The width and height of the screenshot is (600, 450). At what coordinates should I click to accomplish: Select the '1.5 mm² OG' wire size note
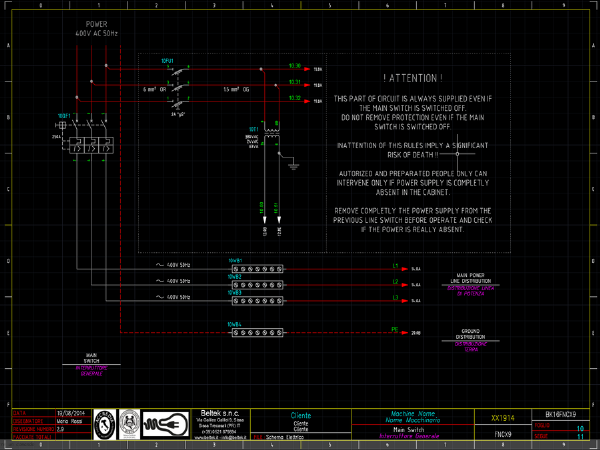click(236, 89)
